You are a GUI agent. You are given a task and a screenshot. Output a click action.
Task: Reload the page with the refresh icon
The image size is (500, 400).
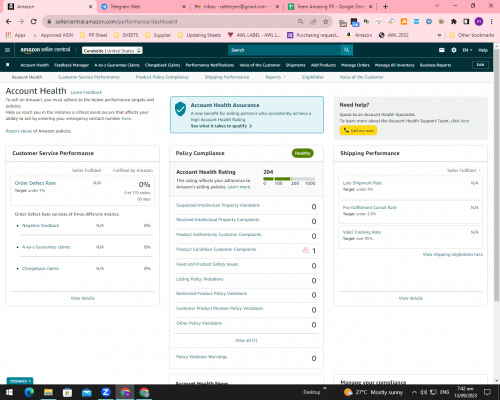tap(33, 22)
